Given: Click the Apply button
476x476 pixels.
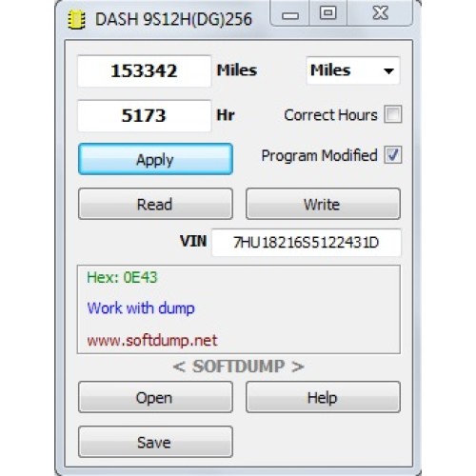Looking at the screenshot, I should [x=155, y=159].
